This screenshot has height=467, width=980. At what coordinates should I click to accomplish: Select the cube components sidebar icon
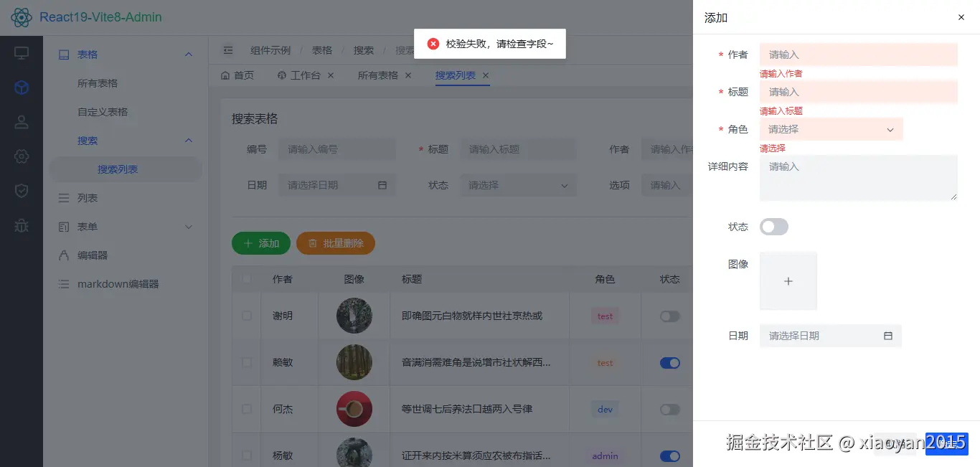[x=22, y=88]
